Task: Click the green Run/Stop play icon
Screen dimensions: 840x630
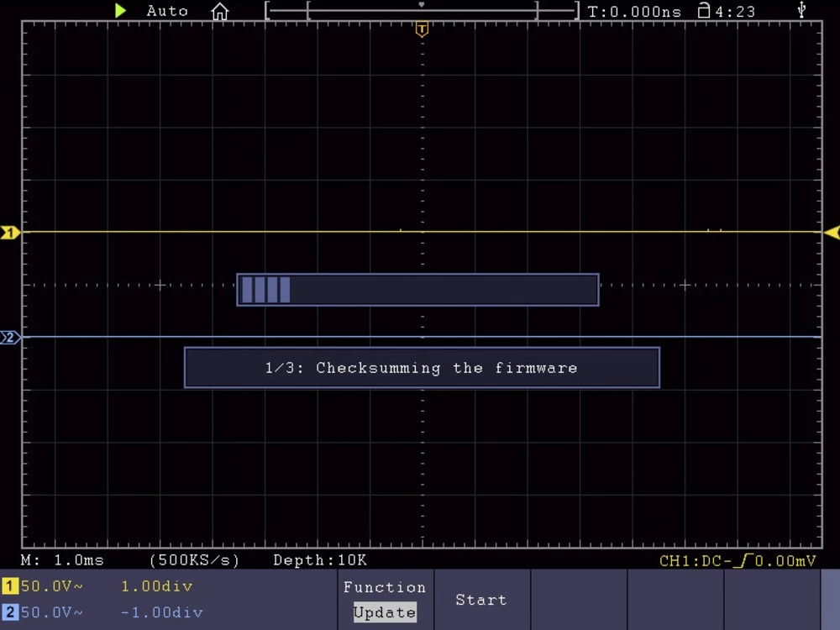Action: coord(121,11)
